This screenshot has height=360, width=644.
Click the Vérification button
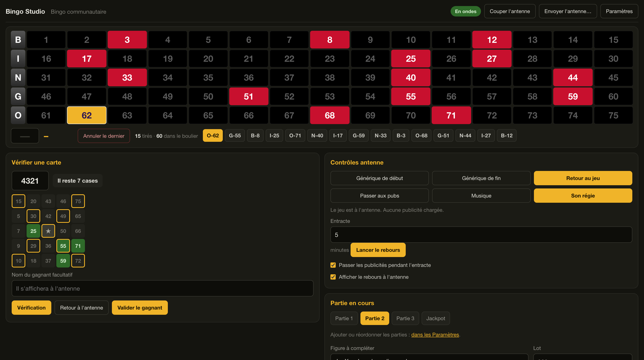[31, 308]
